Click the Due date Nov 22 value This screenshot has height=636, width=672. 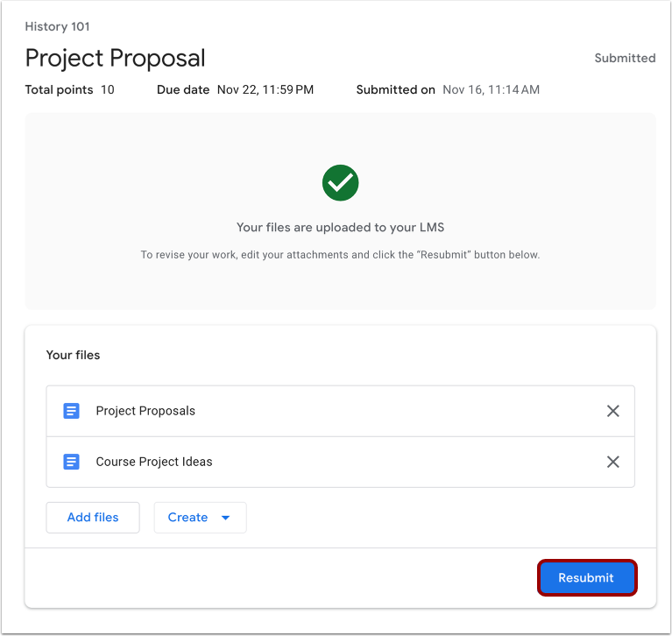pyautogui.click(x=265, y=89)
